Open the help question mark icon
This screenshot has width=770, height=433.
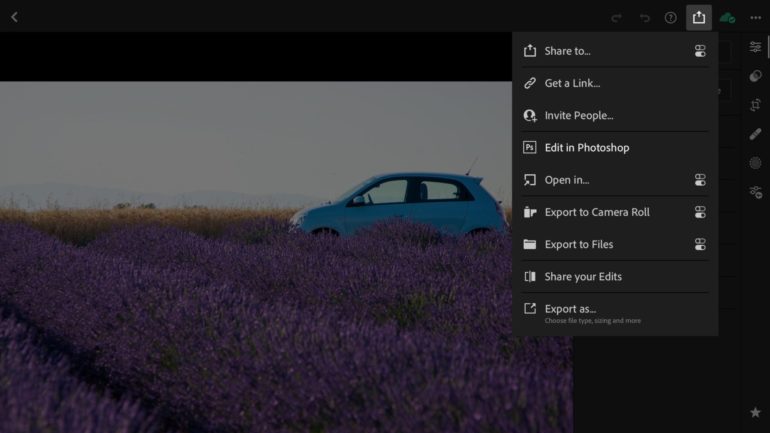pyautogui.click(x=670, y=18)
